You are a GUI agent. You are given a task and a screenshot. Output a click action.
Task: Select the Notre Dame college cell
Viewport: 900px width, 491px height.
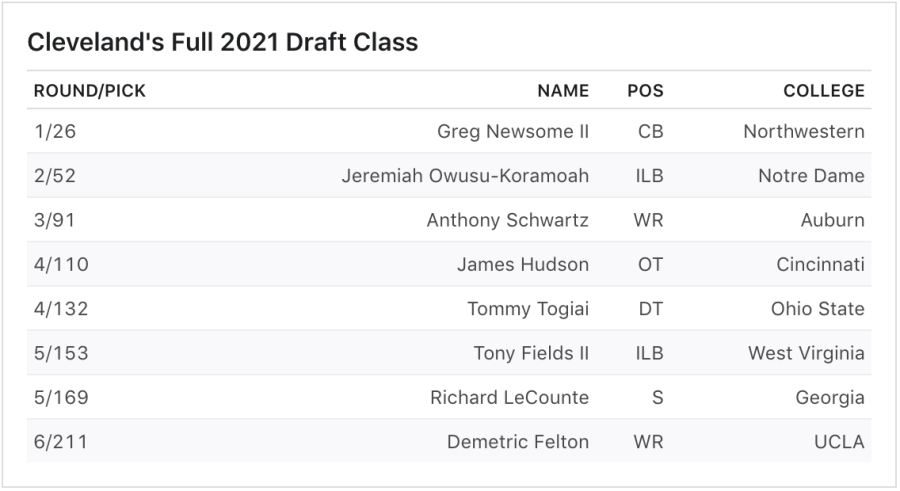pyautogui.click(x=811, y=176)
